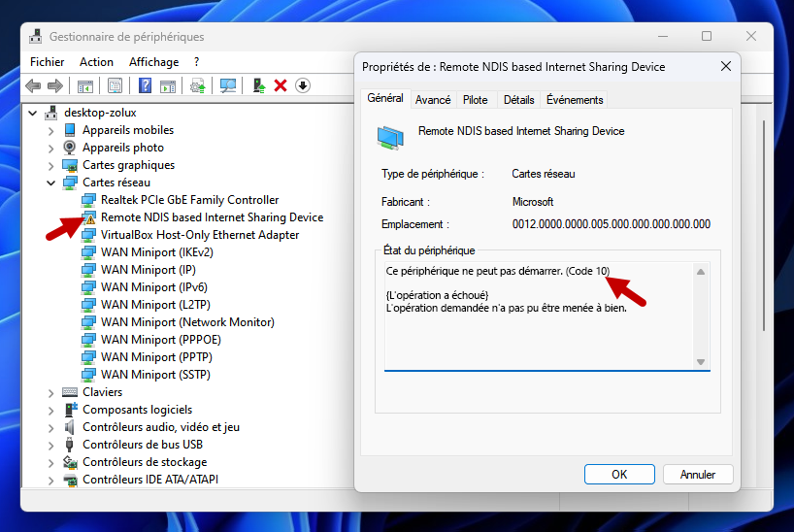
Task: Select WAN Miniport (SSTP)
Action: [155, 375]
